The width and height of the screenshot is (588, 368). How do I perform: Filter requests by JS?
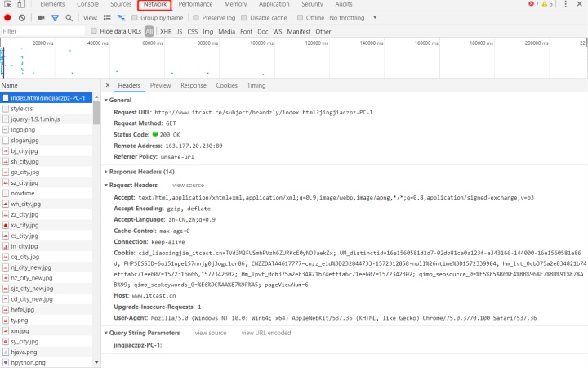pyautogui.click(x=180, y=32)
